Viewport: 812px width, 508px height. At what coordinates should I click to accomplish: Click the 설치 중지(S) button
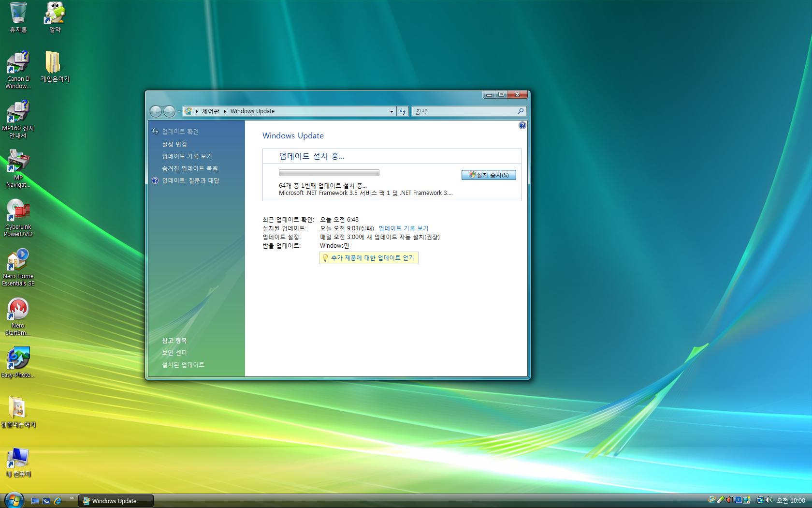(x=489, y=175)
